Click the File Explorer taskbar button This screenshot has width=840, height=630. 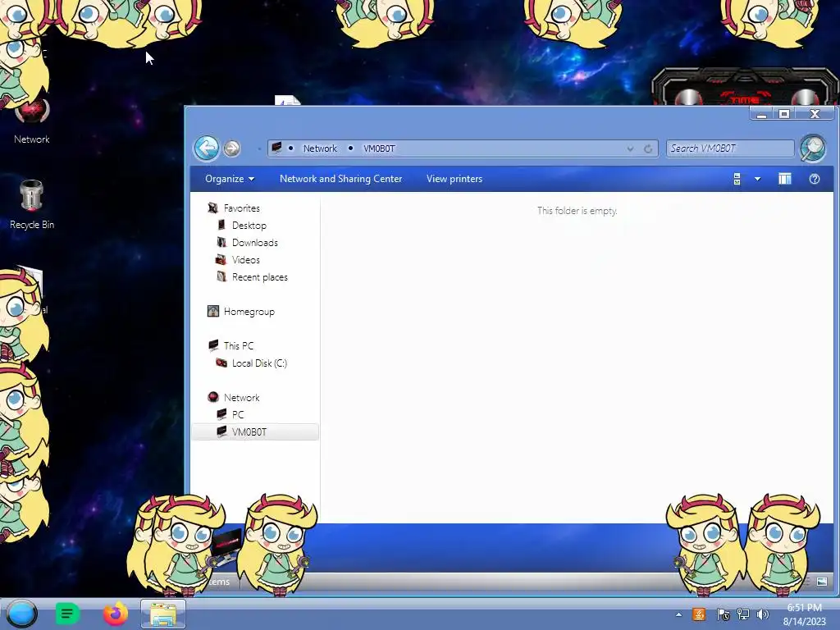click(163, 614)
